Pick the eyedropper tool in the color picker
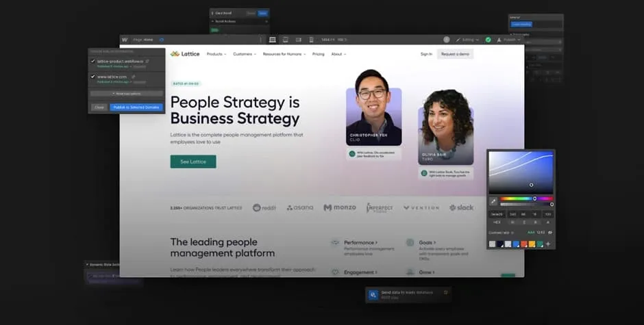Image resolution: width=644 pixels, height=325 pixels. point(493,201)
